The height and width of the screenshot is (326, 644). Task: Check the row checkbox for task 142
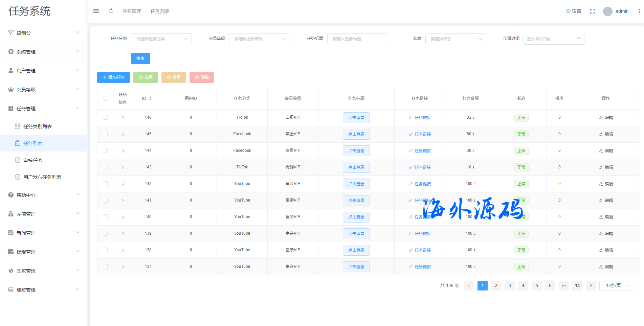tap(106, 184)
